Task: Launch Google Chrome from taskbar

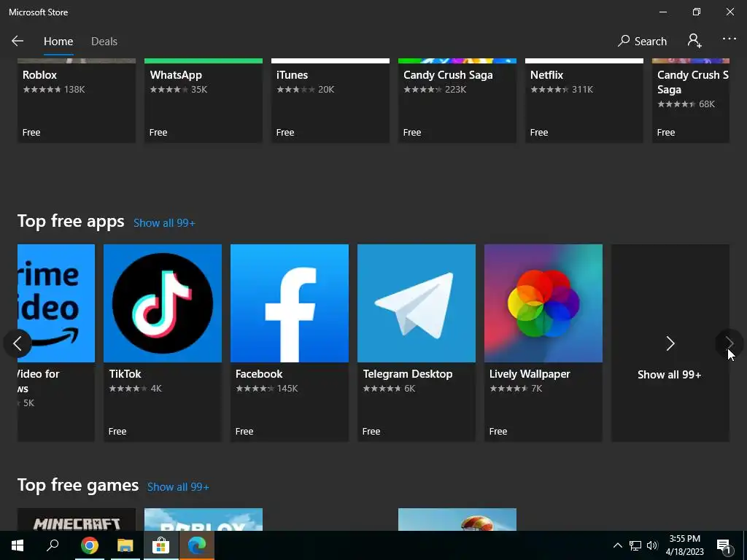Action: click(x=89, y=545)
